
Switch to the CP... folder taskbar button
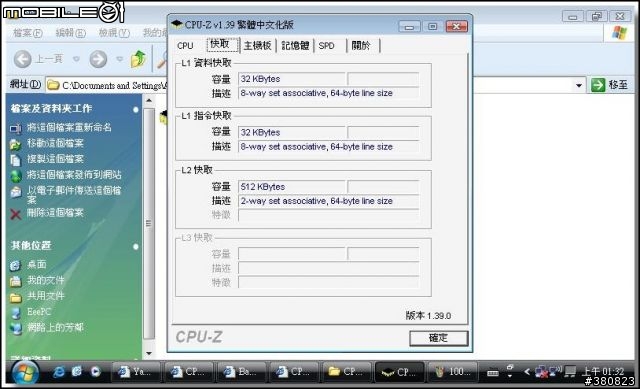click(x=346, y=372)
